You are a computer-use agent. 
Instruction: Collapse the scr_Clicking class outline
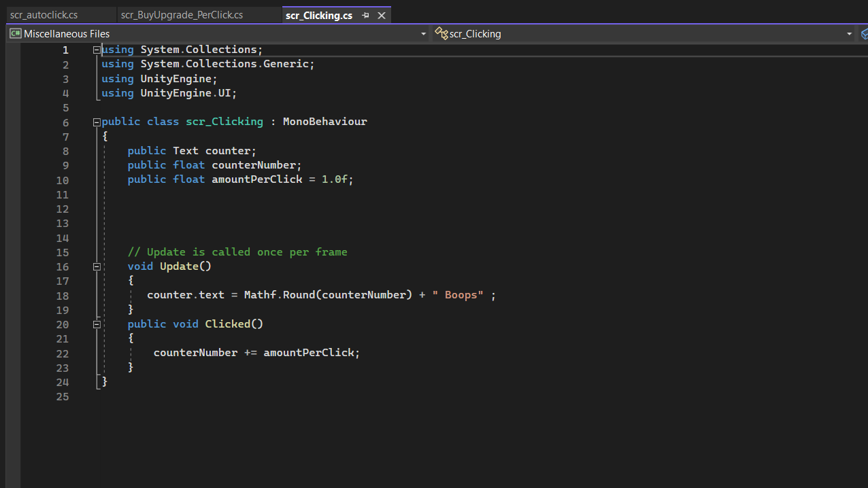[x=97, y=122]
